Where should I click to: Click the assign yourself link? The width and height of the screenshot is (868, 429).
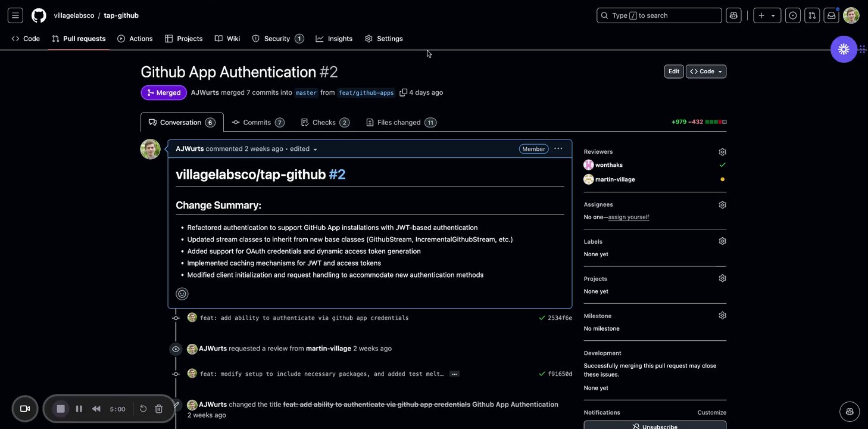click(629, 217)
